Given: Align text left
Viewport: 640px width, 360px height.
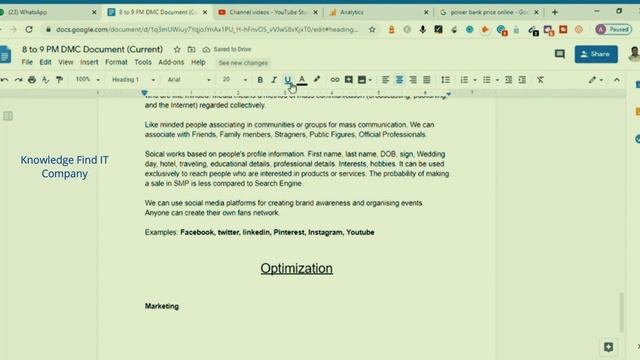Looking at the screenshot, I should (385, 80).
